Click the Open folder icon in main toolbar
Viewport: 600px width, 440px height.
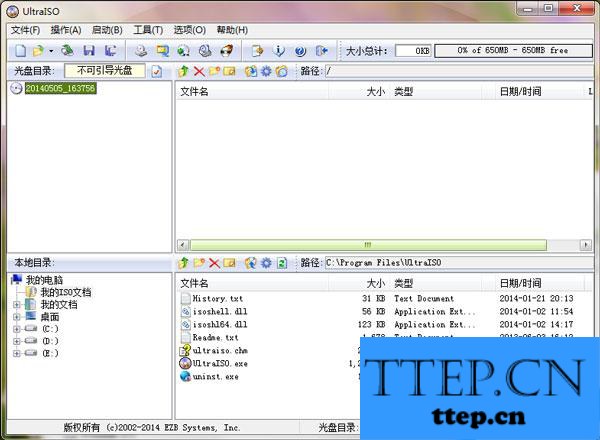38,51
